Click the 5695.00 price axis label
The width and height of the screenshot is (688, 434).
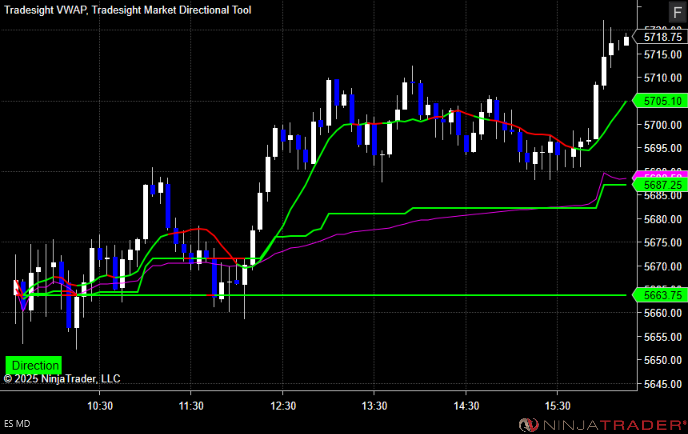coord(663,148)
